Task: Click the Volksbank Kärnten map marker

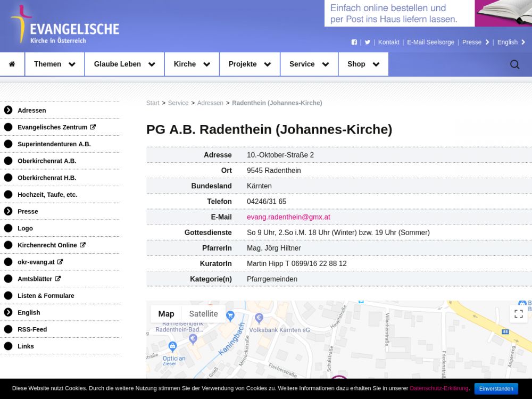Action: click(x=259, y=319)
